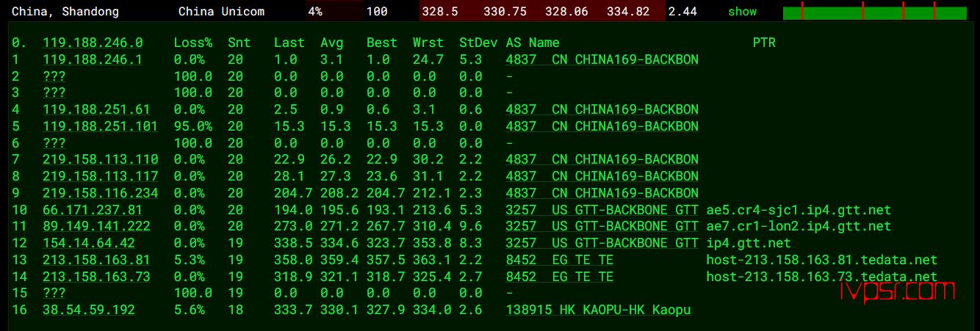980x331 pixels.
Task: Open AS 3257 GTT link on hop 10
Action: 602,210
